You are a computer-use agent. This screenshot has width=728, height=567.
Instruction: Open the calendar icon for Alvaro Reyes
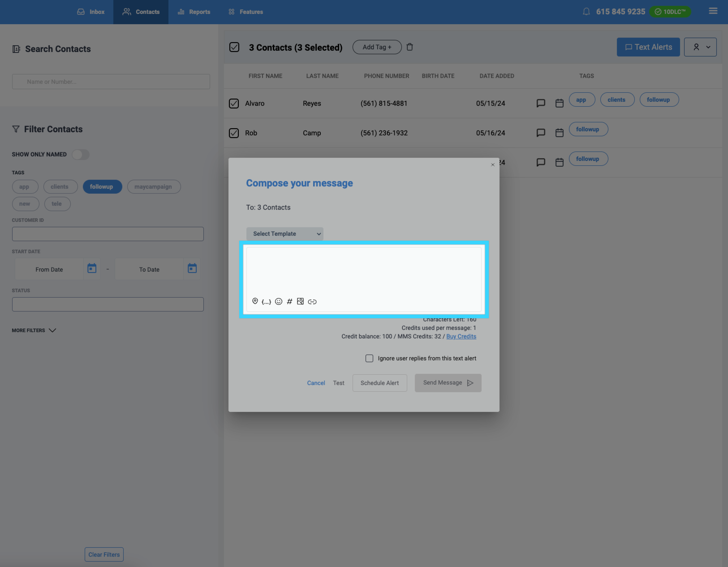(559, 104)
